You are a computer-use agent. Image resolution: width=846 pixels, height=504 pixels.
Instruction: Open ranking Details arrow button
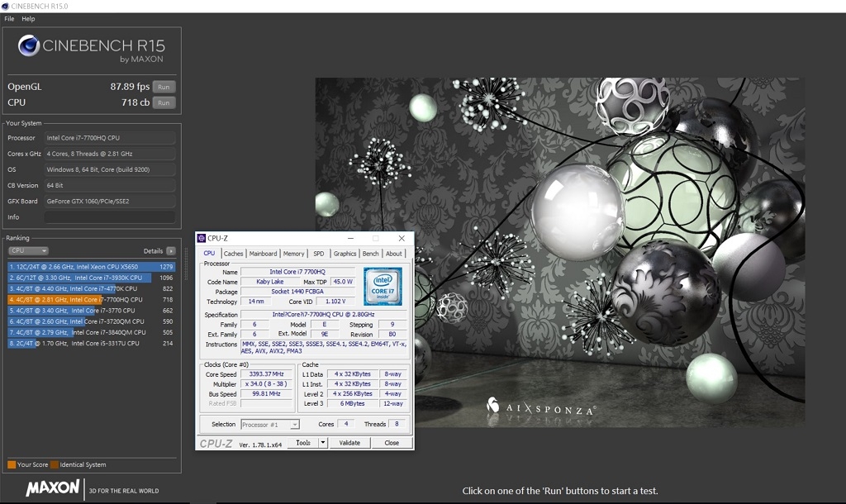coord(171,251)
